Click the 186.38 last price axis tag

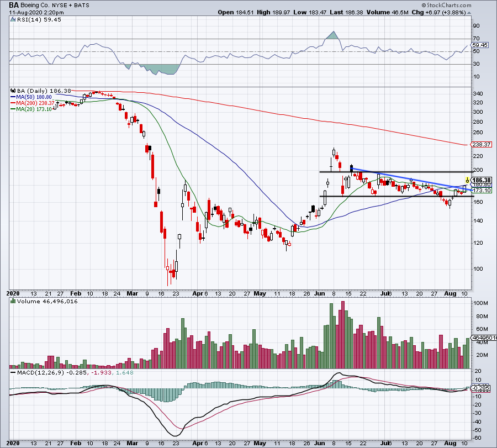click(x=481, y=180)
